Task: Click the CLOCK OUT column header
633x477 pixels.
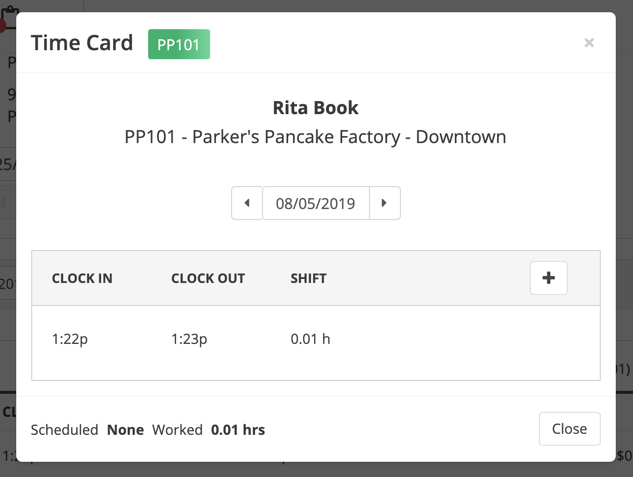Action: tap(208, 278)
